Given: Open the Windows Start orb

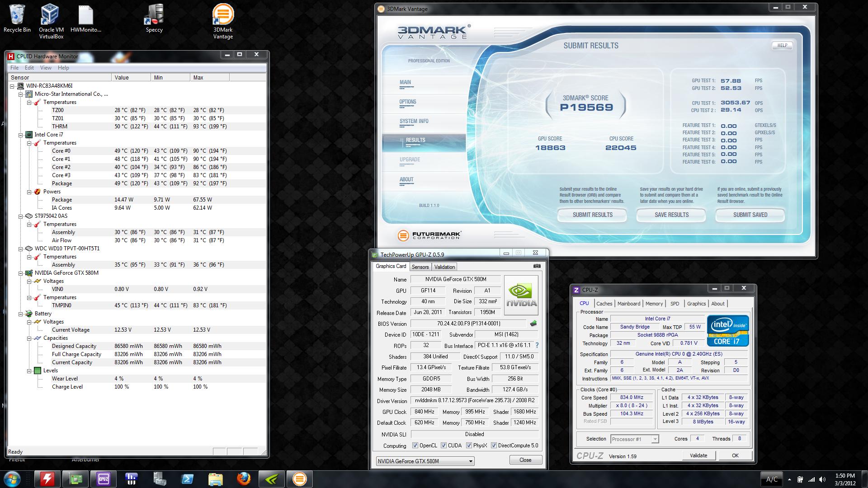Looking at the screenshot, I should 12,479.
